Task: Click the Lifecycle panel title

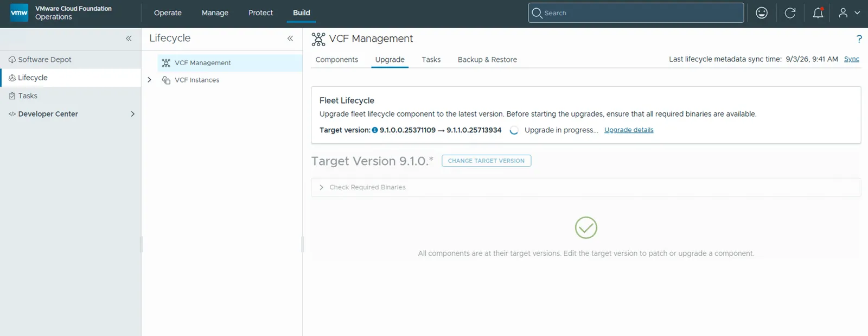Action: point(170,38)
